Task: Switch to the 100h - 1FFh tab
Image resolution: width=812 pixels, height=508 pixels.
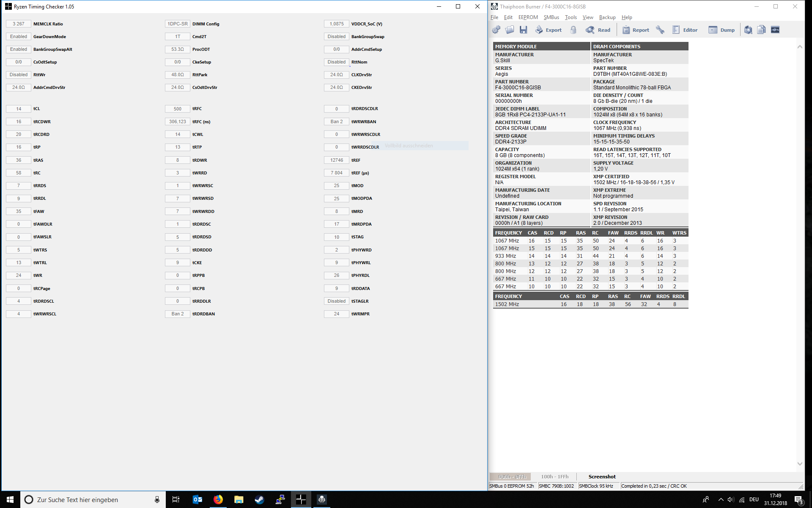Action: click(554, 477)
